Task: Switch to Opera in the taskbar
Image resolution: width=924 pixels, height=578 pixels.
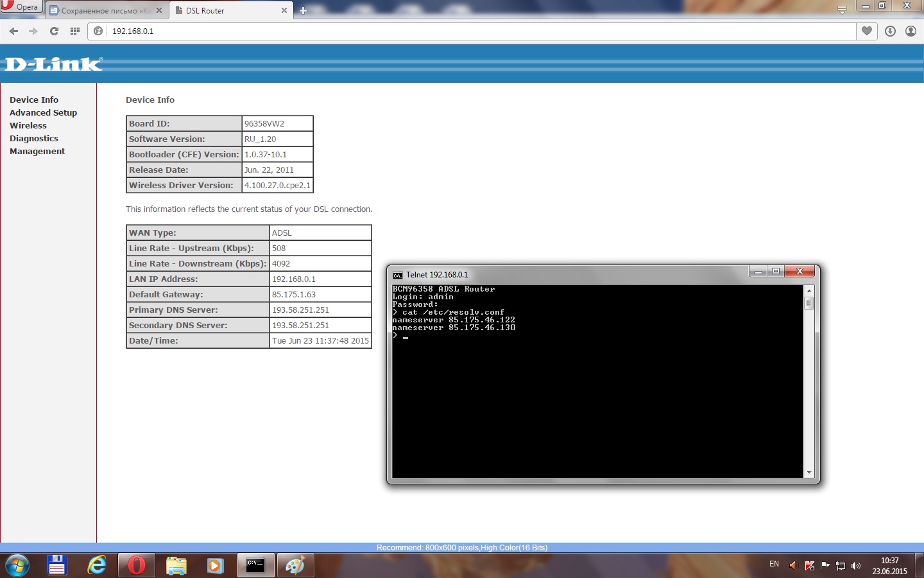Action: tap(137, 566)
